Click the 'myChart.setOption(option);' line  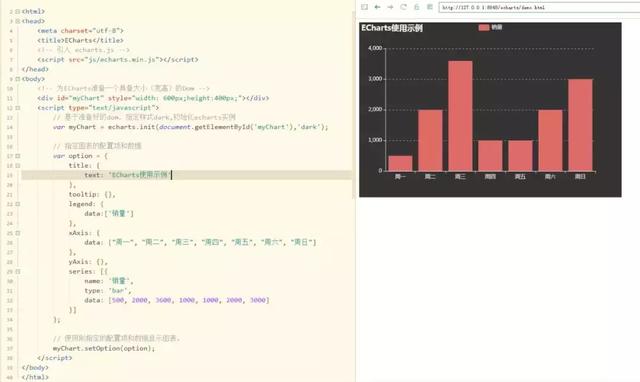pos(104,348)
